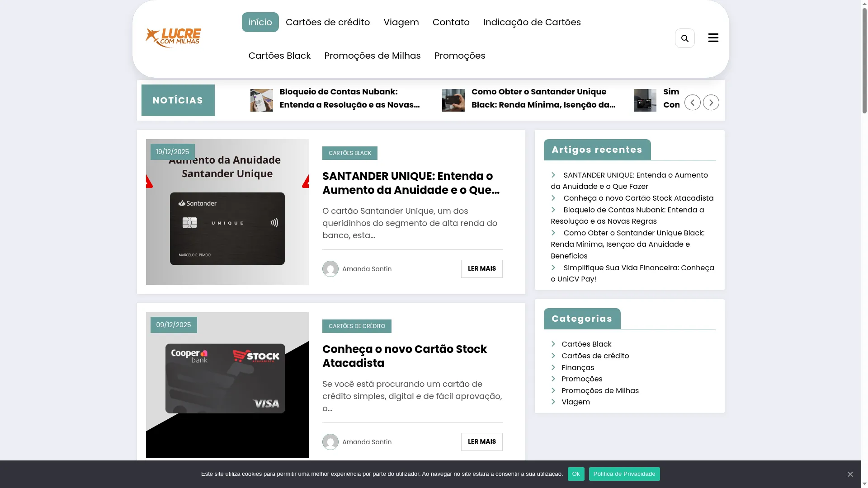868x488 pixels.
Task: Open Promoções in the navigation bar
Action: pyautogui.click(x=459, y=56)
